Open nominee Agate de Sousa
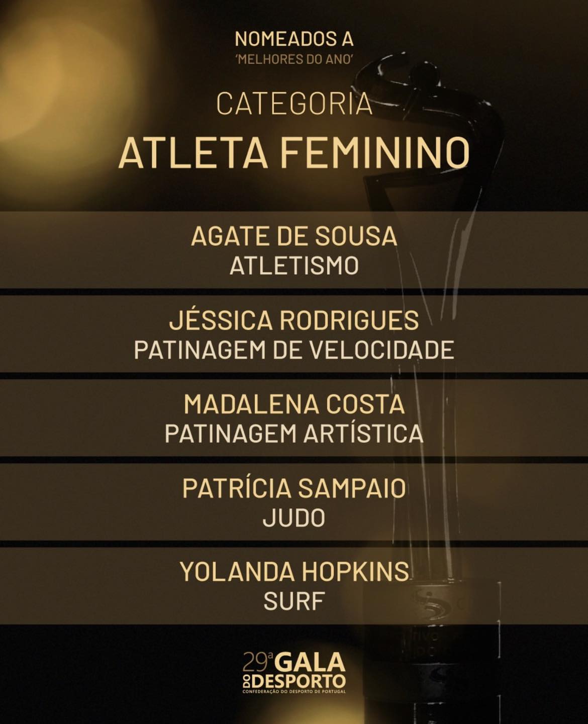588x724 pixels. coord(294,237)
